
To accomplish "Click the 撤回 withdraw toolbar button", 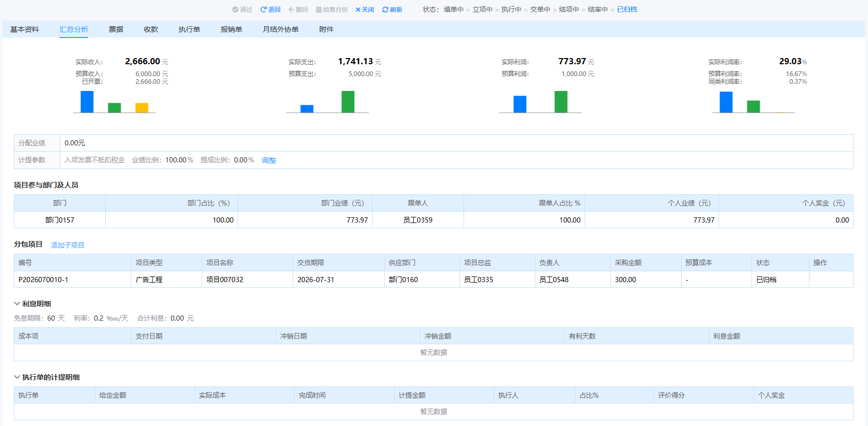I will coord(298,10).
